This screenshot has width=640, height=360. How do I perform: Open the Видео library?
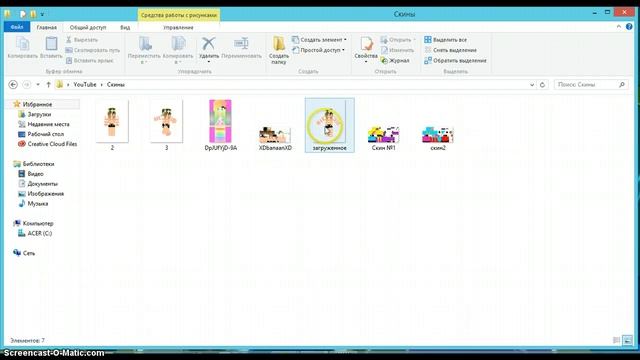point(35,174)
